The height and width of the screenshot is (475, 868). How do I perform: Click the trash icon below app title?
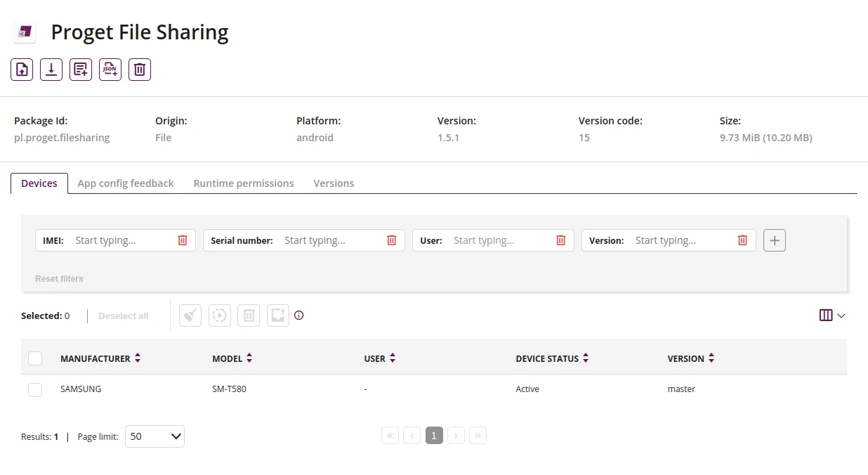click(x=140, y=70)
